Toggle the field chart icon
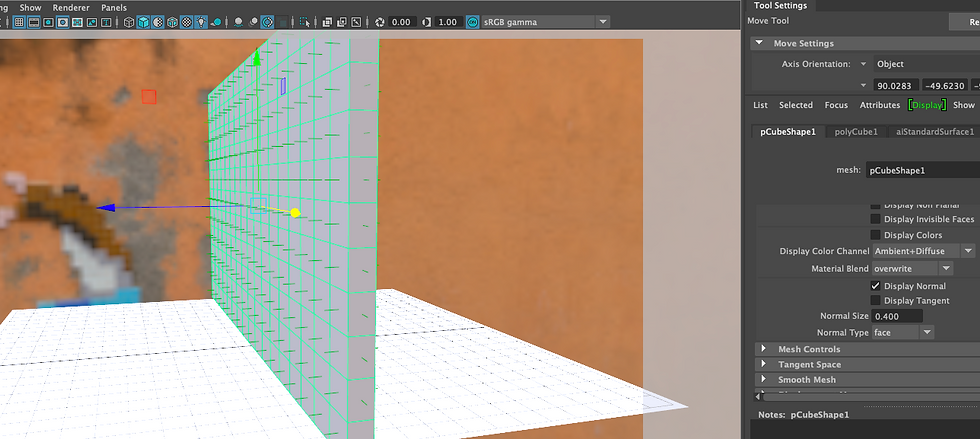The image size is (980, 439). coord(77,22)
